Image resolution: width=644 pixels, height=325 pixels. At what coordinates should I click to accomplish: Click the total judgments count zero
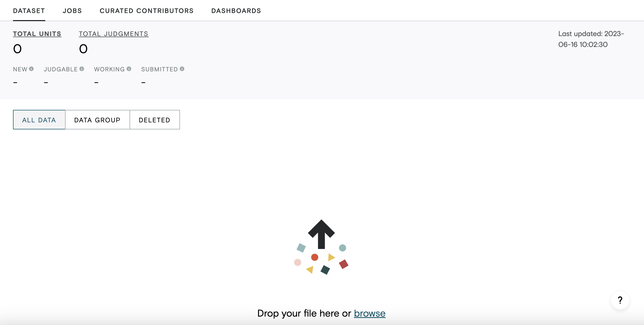tap(83, 49)
